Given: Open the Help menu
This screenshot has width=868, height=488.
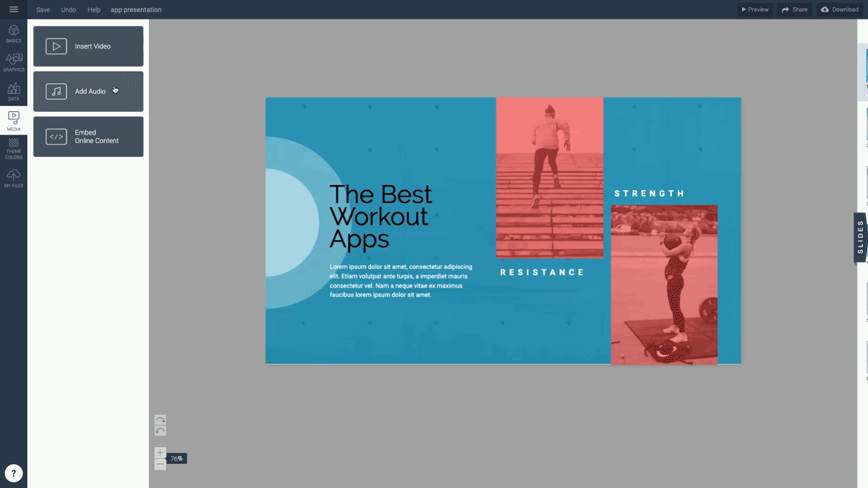Looking at the screenshot, I should [93, 9].
